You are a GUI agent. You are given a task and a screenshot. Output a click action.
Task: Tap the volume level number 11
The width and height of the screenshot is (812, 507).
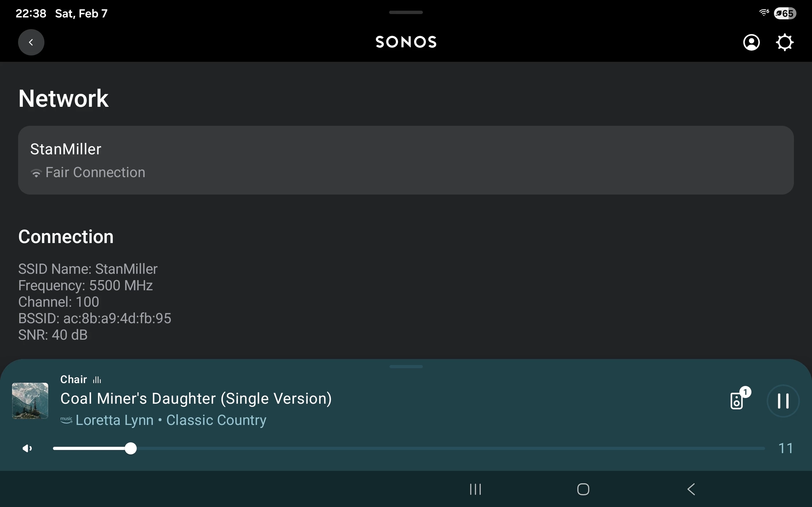pyautogui.click(x=785, y=448)
